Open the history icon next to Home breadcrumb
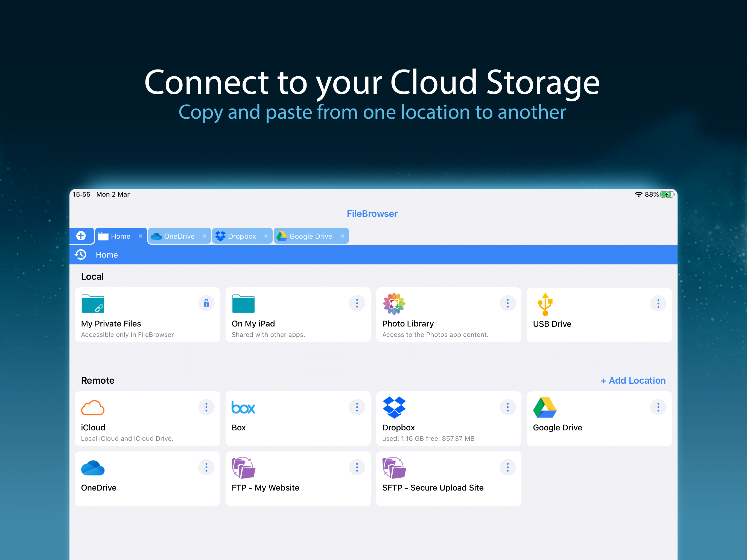The image size is (747, 560). 81,254
